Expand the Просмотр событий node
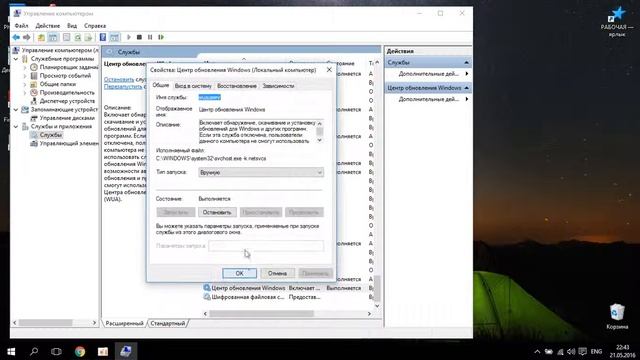 [x=25, y=76]
